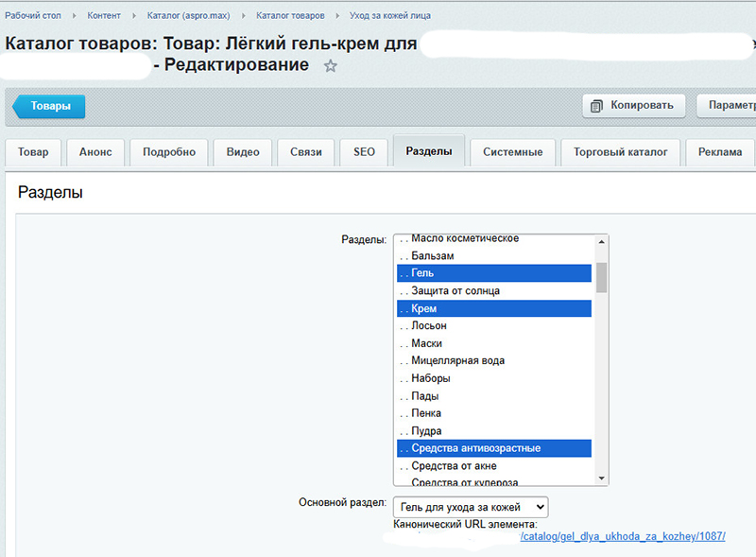Click the copy icon in Копировать button
This screenshot has height=557, width=756.
click(597, 106)
